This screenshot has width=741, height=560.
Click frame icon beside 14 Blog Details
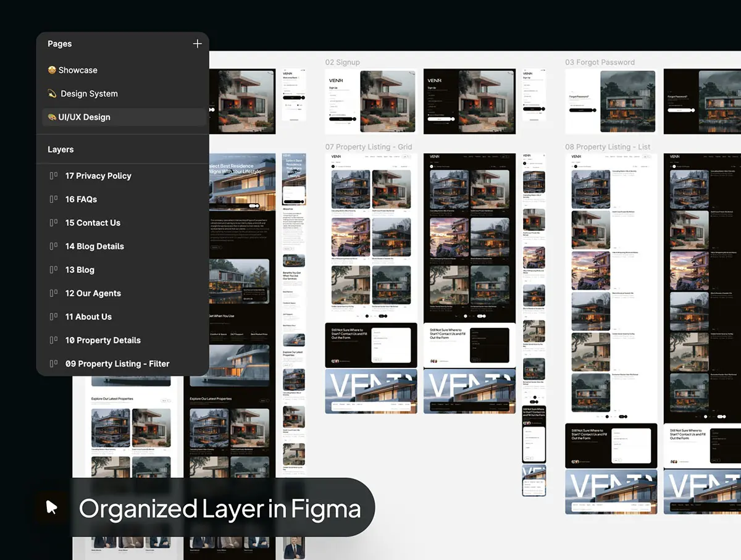[x=54, y=246]
